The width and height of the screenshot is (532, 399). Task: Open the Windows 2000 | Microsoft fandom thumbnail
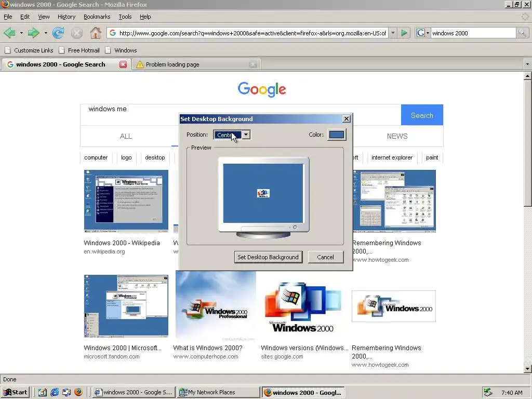coord(126,306)
